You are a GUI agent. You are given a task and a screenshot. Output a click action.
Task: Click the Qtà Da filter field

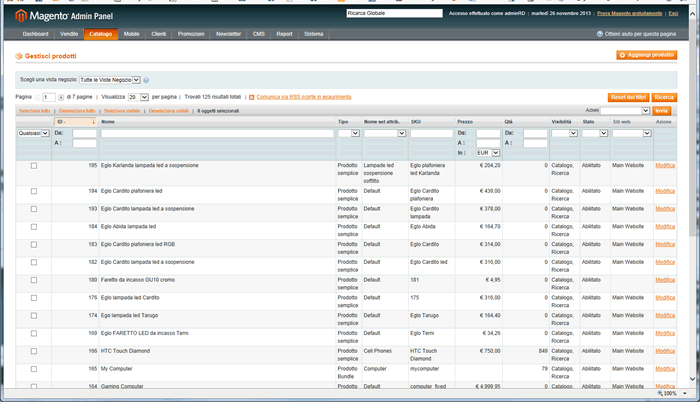(535, 134)
